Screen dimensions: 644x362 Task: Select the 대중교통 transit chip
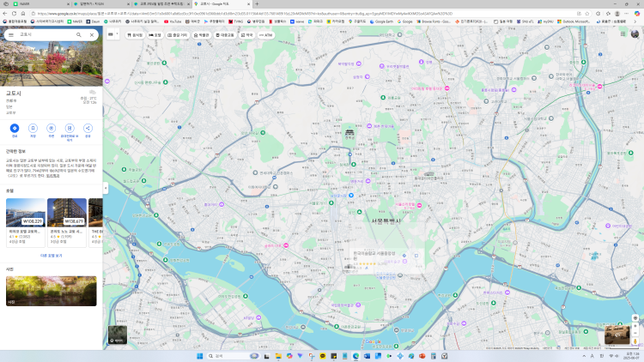pos(225,35)
